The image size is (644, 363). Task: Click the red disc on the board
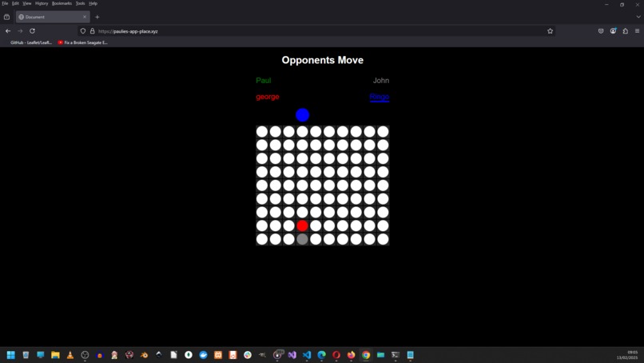click(302, 225)
